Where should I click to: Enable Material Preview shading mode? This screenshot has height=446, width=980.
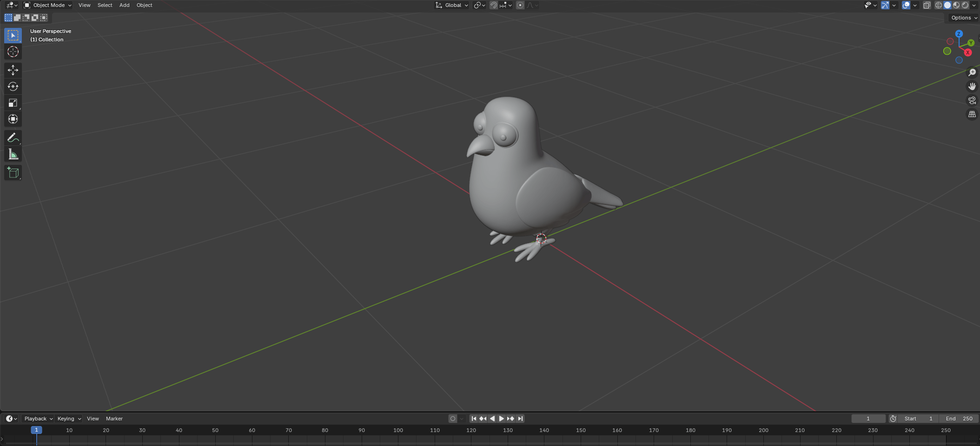(x=956, y=5)
